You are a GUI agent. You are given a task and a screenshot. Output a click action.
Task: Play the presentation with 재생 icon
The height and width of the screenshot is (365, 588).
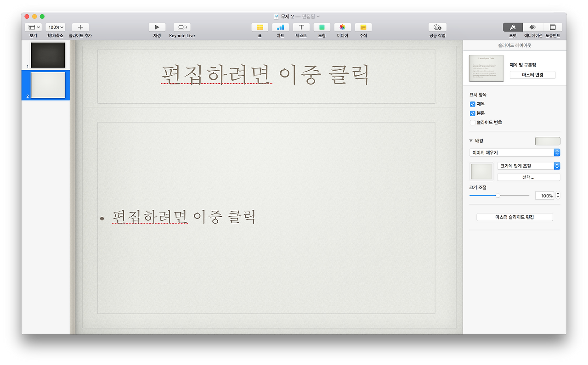[x=157, y=27]
